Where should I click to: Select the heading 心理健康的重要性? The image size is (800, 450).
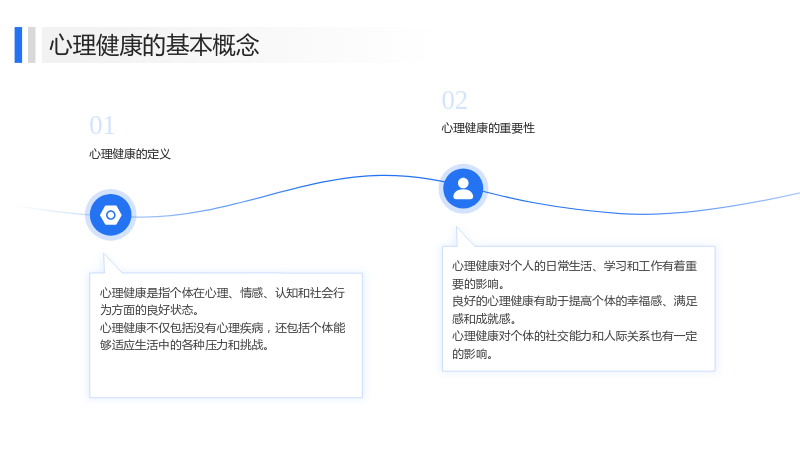[488, 128]
